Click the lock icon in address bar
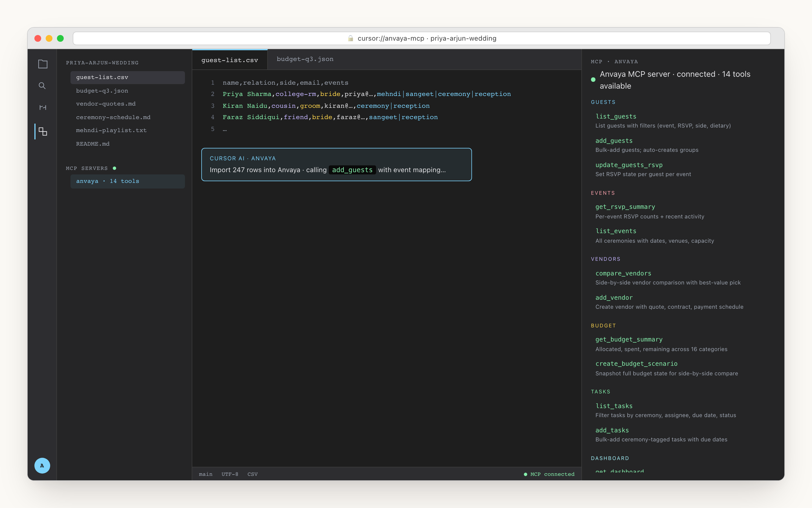812x508 pixels. tap(351, 38)
